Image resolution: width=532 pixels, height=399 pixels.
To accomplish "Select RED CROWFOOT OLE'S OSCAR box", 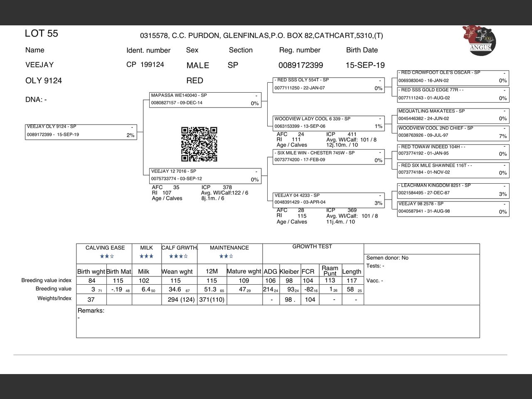I will tap(453, 76).
